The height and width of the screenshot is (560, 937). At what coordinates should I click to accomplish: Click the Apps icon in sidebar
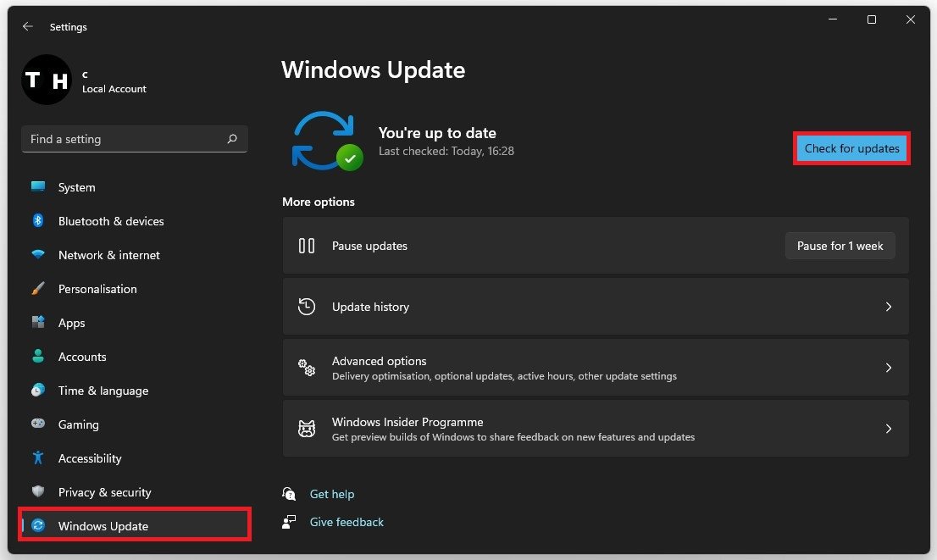click(x=38, y=322)
